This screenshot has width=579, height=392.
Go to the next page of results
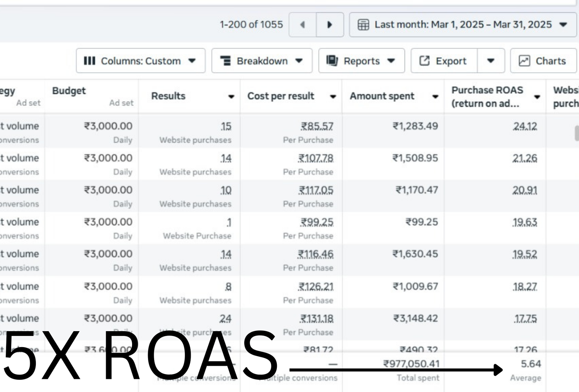[330, 25]
